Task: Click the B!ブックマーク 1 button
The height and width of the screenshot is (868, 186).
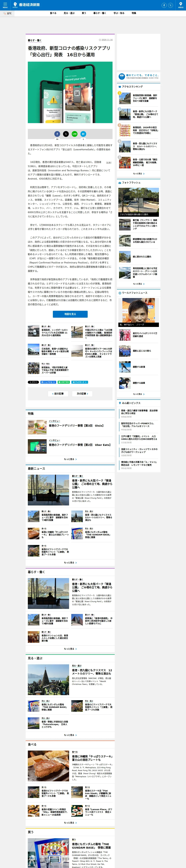Action: click(80, 382)
